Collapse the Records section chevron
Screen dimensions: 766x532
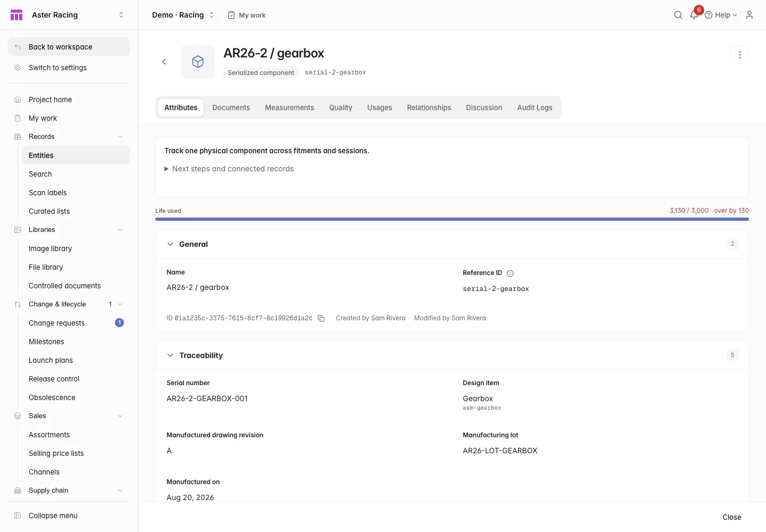click(120, 137)
